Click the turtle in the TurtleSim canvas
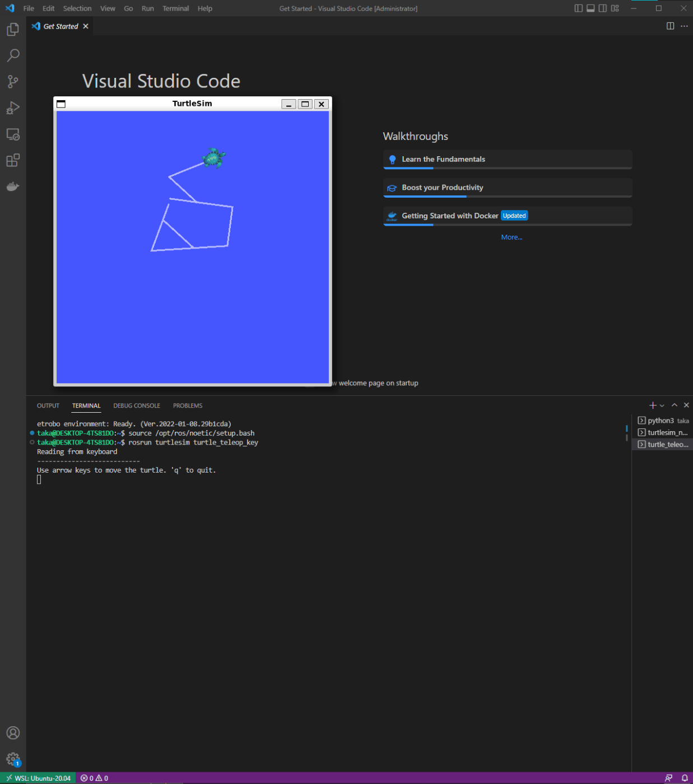The width and height of the screenshot is (693, 784). pos(213,158)
